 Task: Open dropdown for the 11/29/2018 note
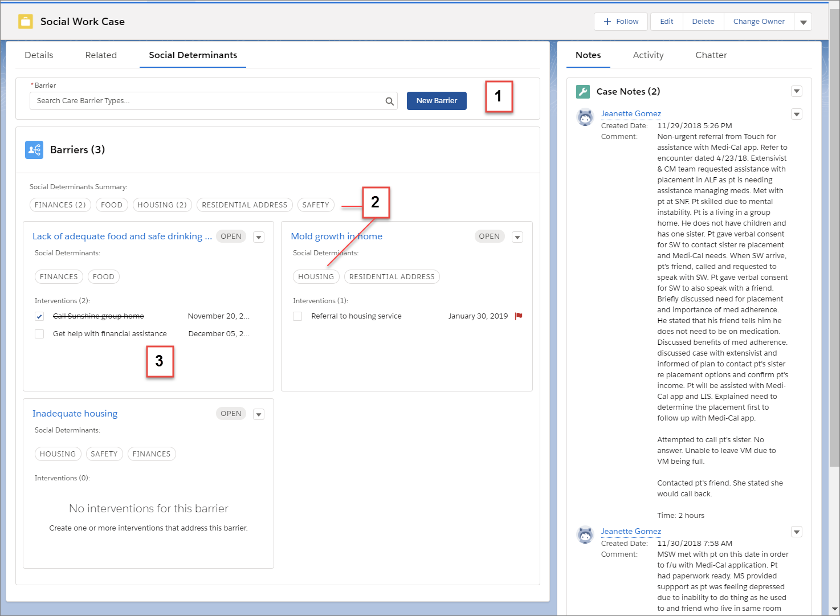pos(797,115)
